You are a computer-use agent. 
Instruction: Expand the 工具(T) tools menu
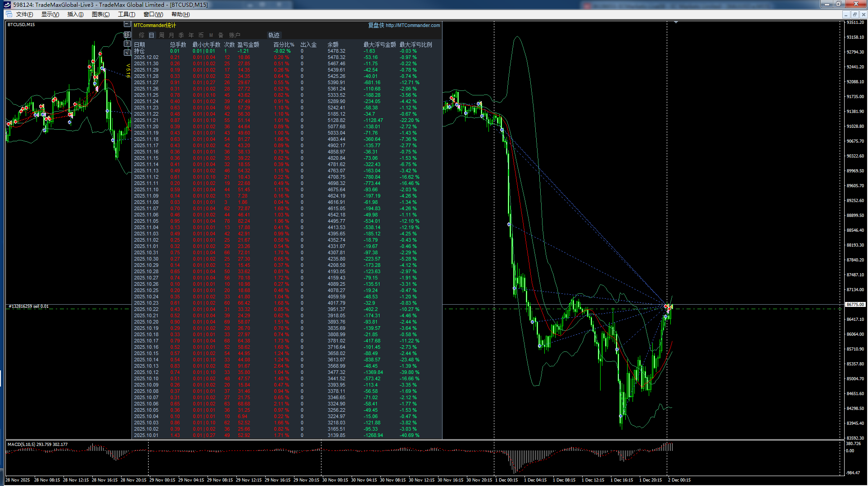click(127, 14)
